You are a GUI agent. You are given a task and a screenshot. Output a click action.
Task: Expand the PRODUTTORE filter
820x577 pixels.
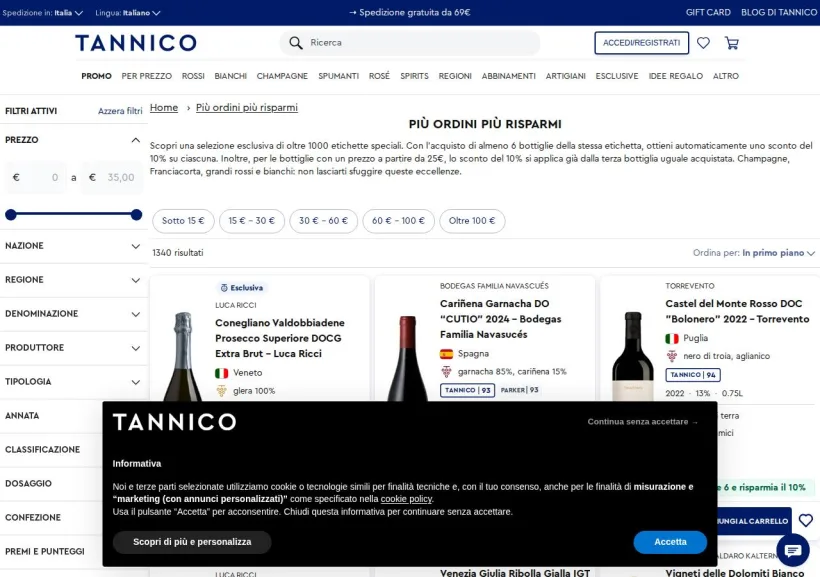(x=73, y=348)
